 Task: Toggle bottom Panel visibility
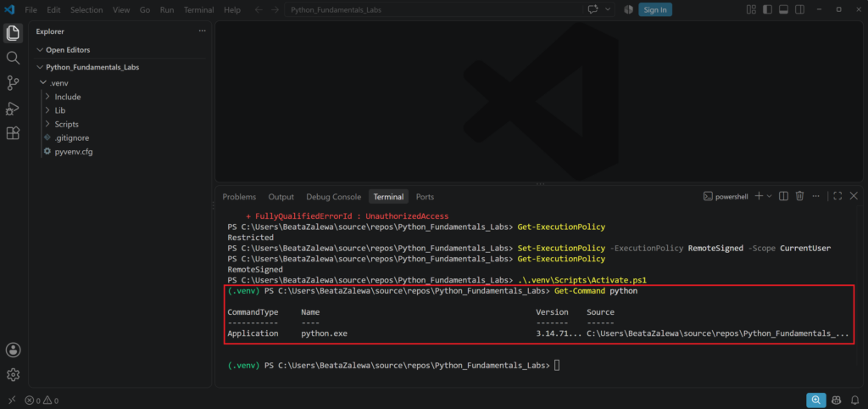783,9
